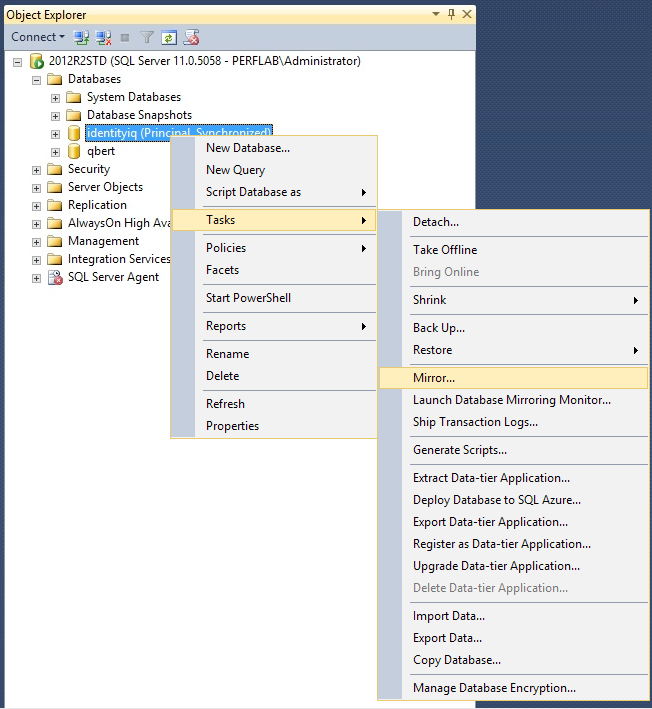The width and height of the screenshot is (652, 709).
Task: Toggle auto-hide pin on Object Explorer
Action: [x=451, y=14]
